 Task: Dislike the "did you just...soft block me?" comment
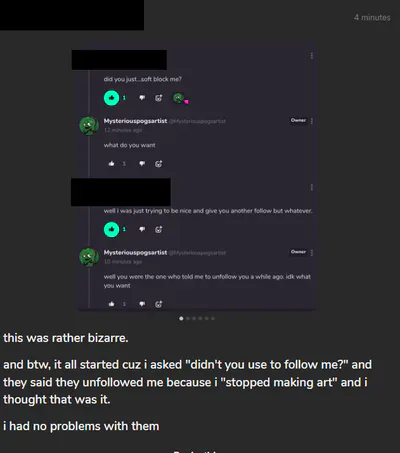[142, 98]
